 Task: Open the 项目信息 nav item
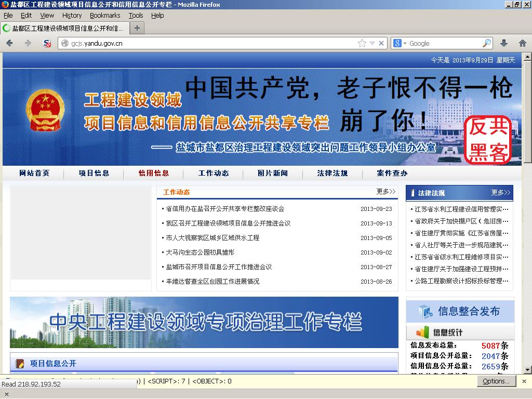(94, 173)
